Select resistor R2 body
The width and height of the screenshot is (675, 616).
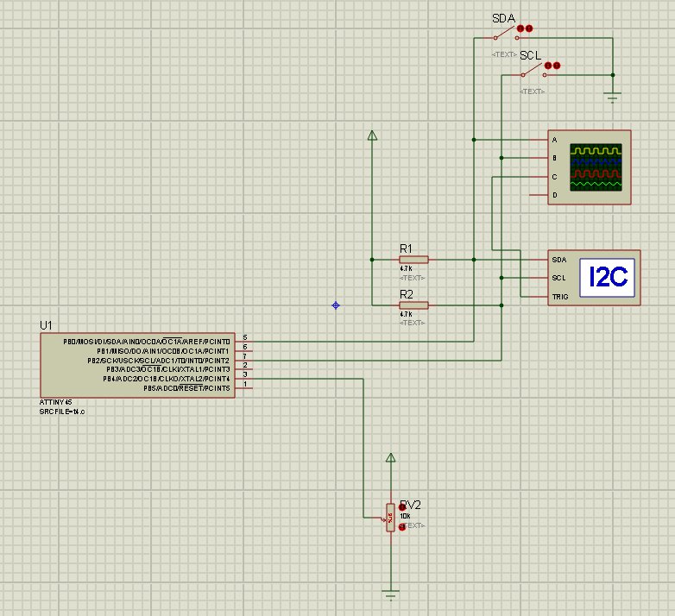[x=414, y=305]
